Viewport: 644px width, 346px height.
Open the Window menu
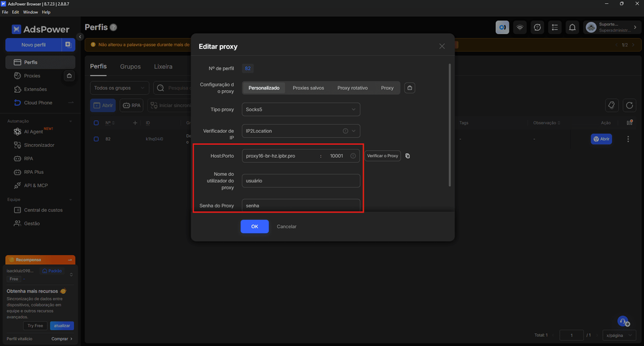pos(30,12)
